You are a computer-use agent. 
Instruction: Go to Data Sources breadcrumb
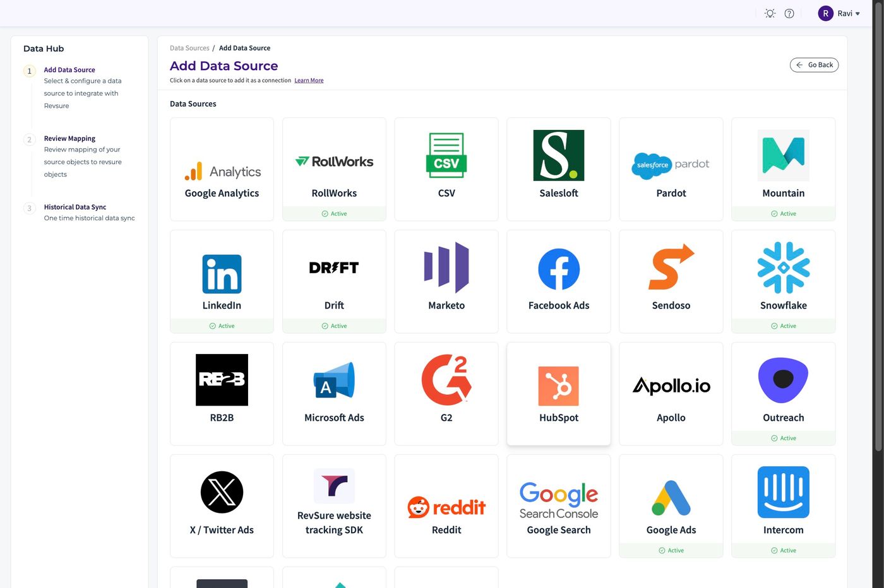(x=189, y=48)
